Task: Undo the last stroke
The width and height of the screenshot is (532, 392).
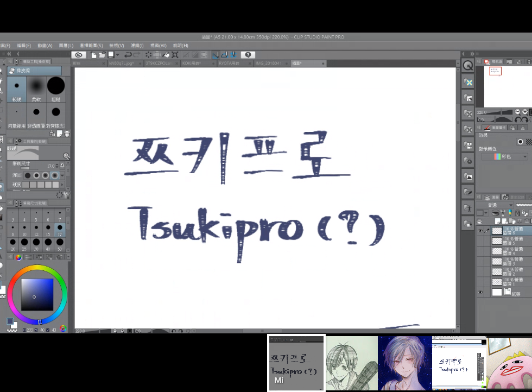Action: point(128,55)
